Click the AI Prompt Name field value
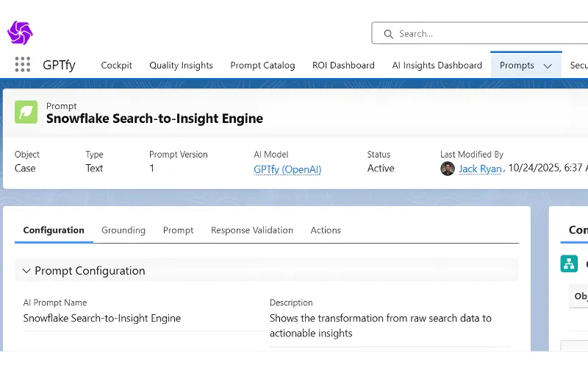Image resolution: width=588 pixels, height=368 pixels. click(x=102, y=319)
